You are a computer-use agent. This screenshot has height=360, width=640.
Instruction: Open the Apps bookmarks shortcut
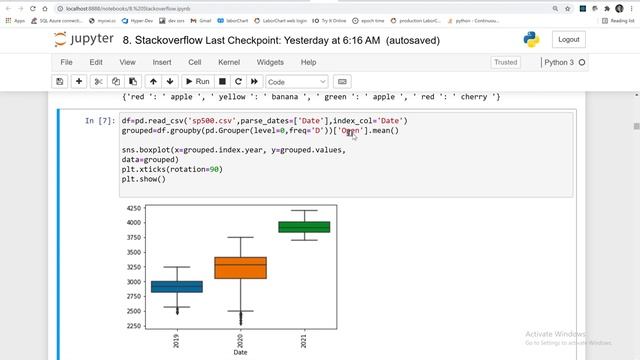pos(15,21)
